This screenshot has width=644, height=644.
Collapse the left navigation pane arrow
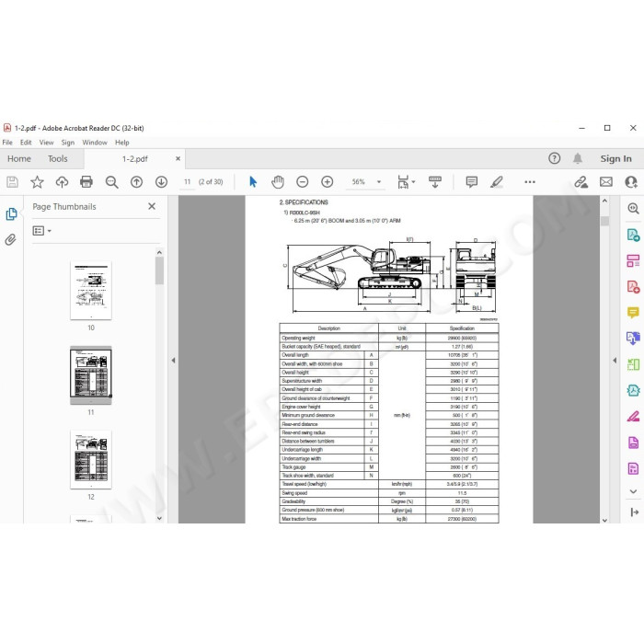coord(173,361)
